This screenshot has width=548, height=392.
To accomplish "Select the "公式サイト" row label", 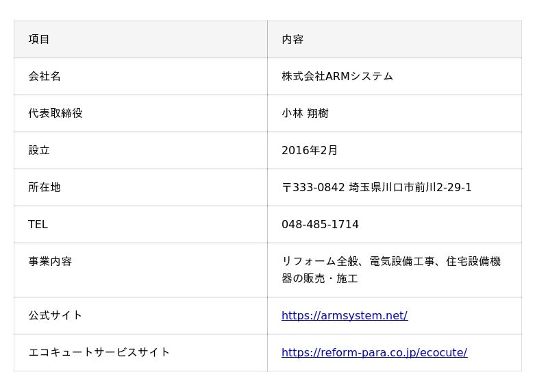I will pyautogui.click(x=55, y=315).
